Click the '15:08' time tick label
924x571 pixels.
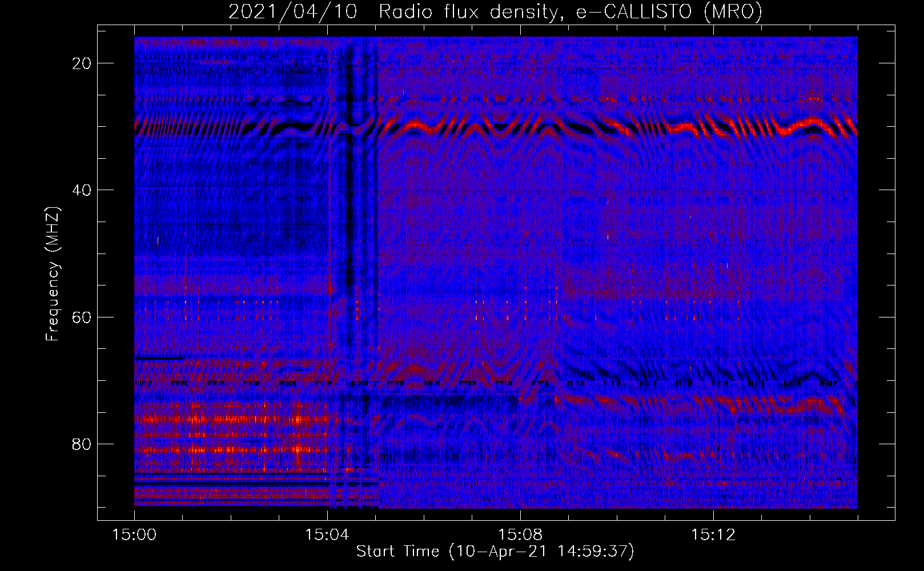click(x=520, y=535)
